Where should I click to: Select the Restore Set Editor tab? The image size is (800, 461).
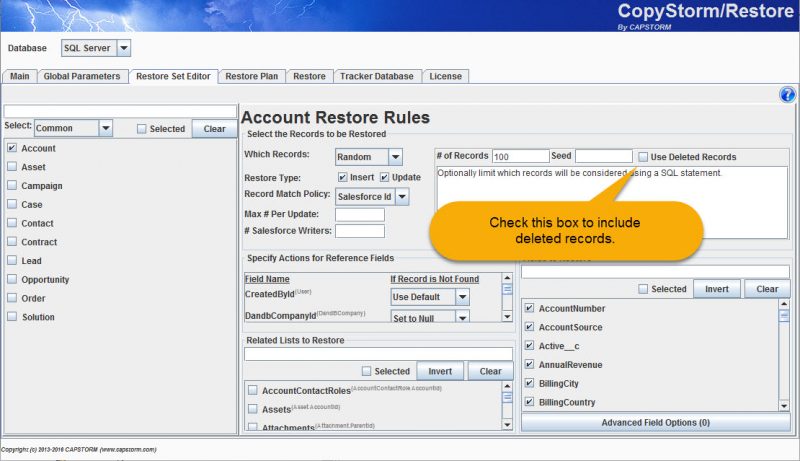pos(173,76)
